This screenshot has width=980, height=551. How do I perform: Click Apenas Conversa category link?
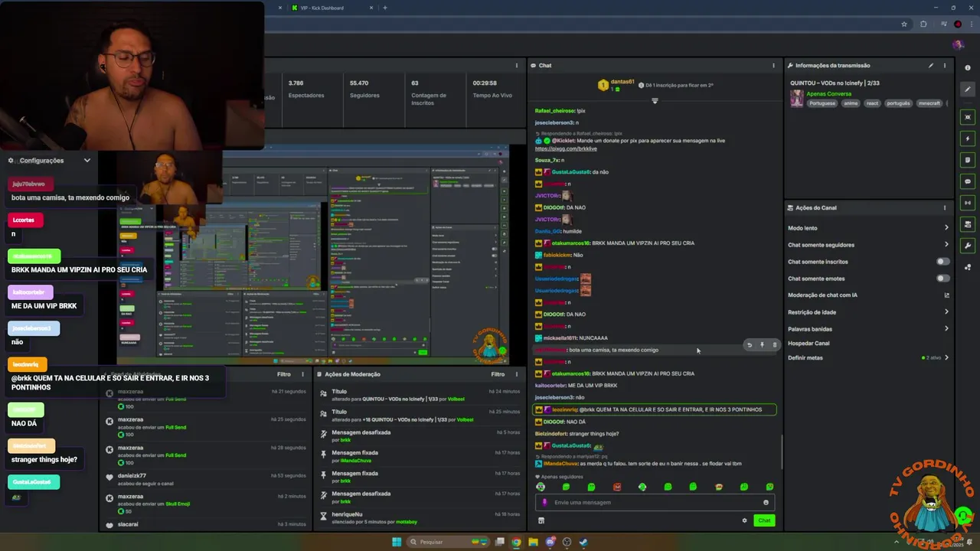829,94
